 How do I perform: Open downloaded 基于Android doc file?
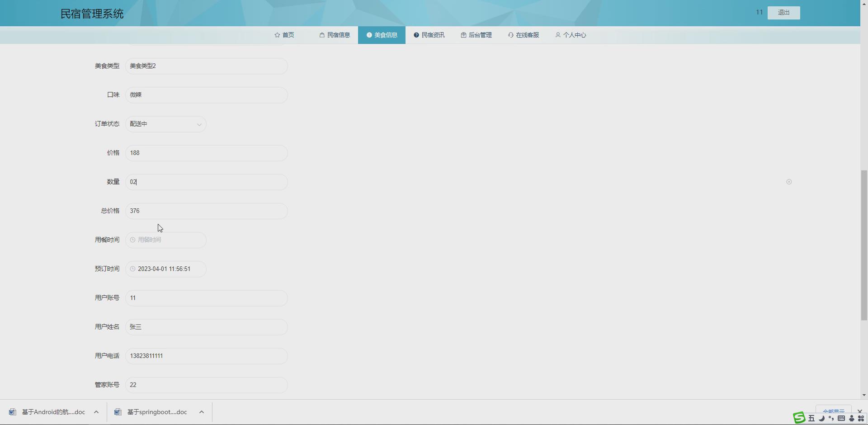pos(53,412)
